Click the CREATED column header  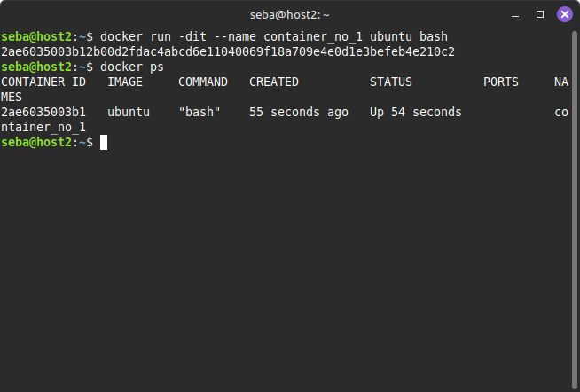coord(274,82)
